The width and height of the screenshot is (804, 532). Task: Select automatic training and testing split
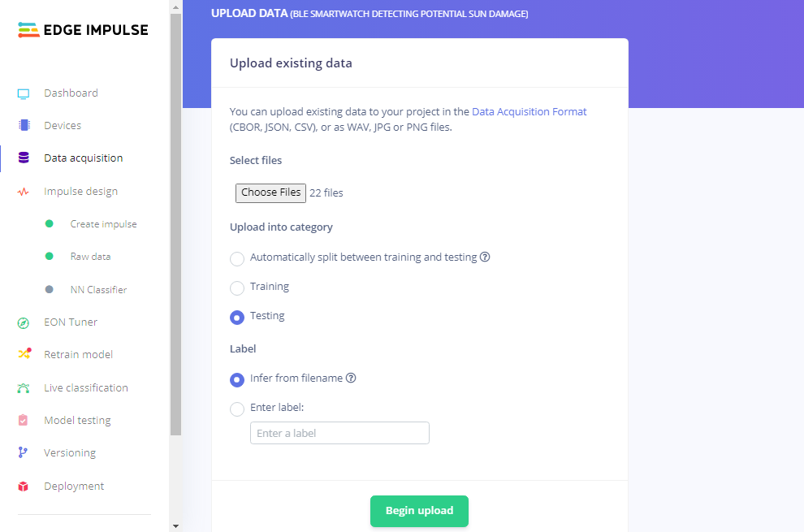point(237,258)
